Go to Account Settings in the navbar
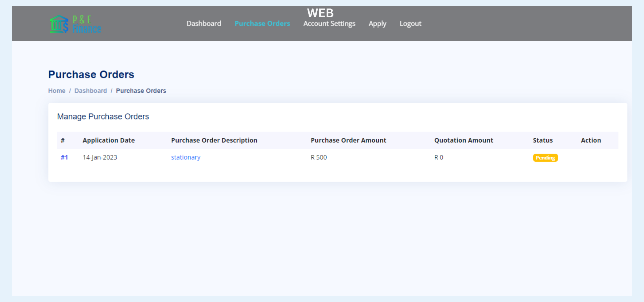644x302 pixels. 329,23
